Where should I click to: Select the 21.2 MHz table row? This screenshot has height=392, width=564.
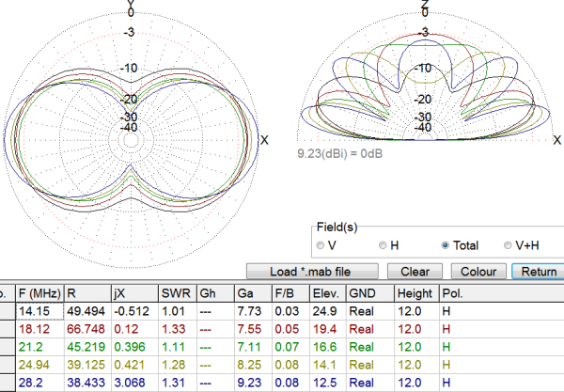(282, 347)
